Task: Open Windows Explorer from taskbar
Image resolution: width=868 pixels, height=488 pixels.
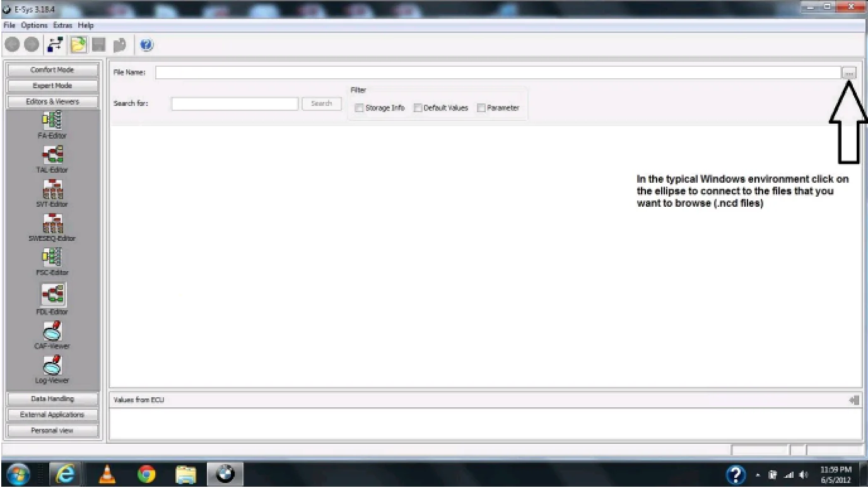Action: pos(185,474)
